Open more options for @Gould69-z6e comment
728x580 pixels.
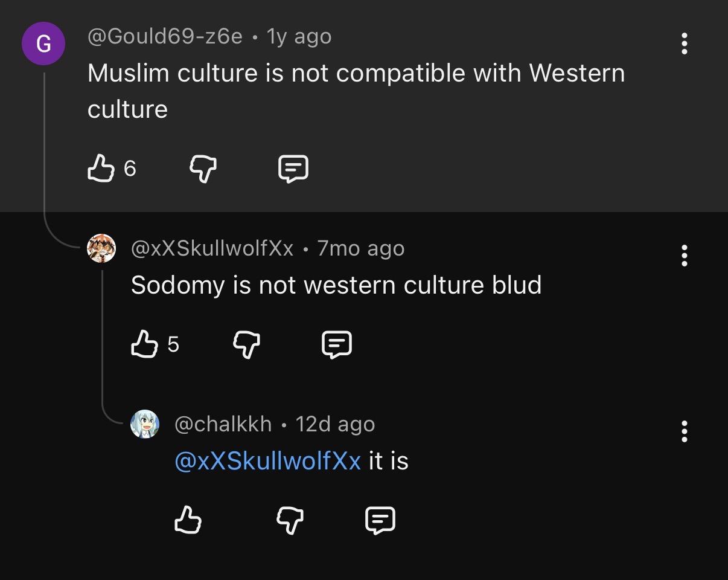point(684,43)
